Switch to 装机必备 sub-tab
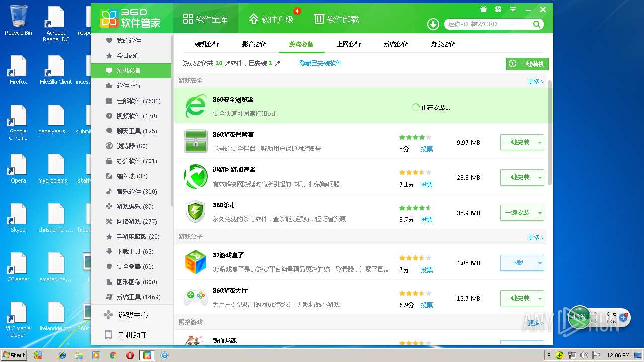The width and height of the screenshot is (644, 362). pos(207,44)
